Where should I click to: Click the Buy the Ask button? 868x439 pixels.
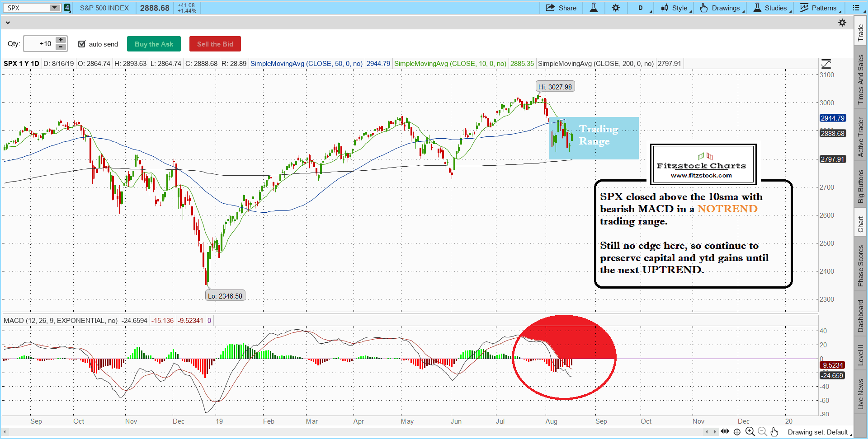point(154,44)
